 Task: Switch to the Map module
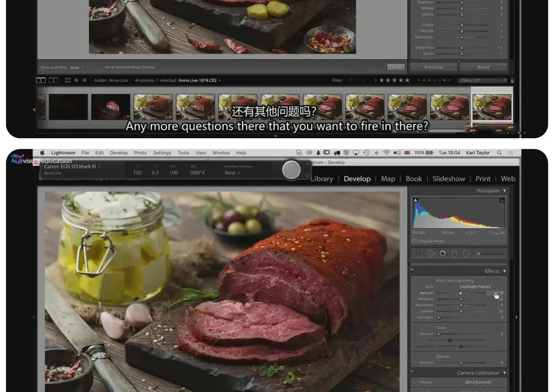pyautogui.click(x=388, y=179)
